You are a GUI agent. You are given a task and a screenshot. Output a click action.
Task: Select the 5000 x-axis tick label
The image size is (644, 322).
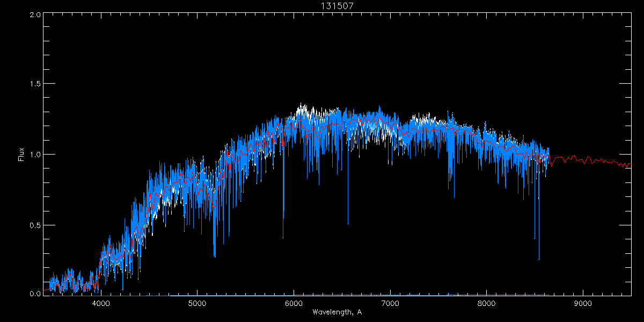197,302
